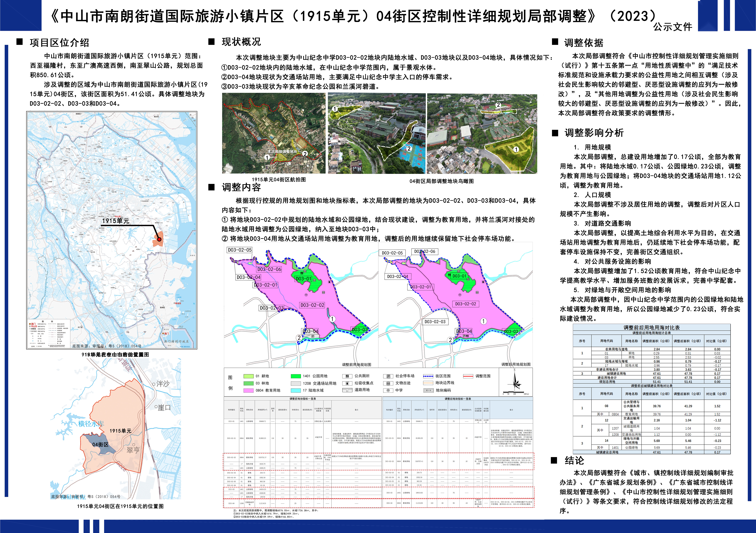Click the 调整前地块指标一览表 table header

(x=303, y=399)
